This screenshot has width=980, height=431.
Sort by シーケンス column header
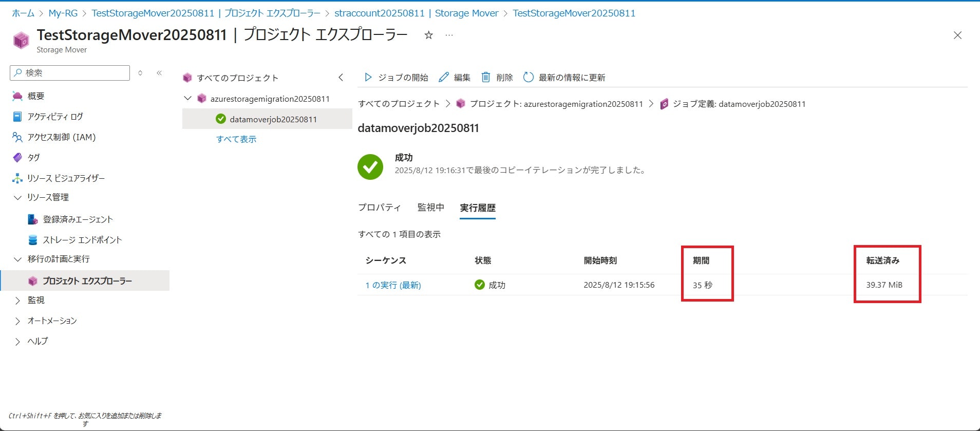386,260
